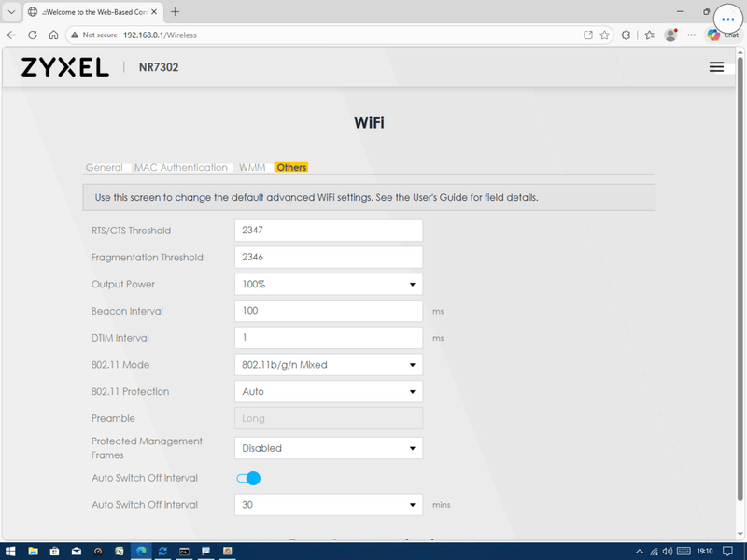Click the Fragmentation Threshold input field
747x560 pixels.
pos(329,258)
